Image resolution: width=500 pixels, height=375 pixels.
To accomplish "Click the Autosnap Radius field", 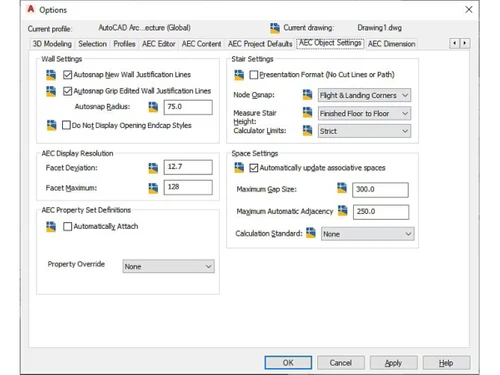I will (188, 107).
